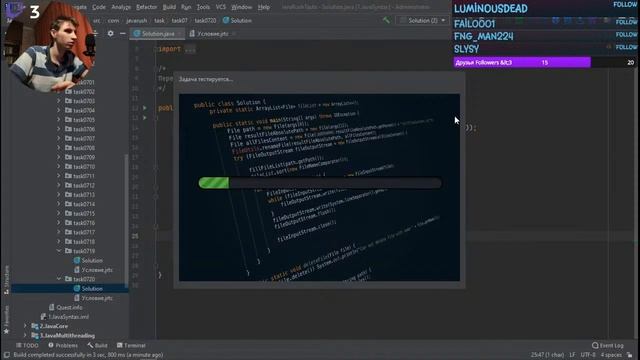Click the 25:47 caret position indicator
Image resolution: width=640 pixels, height=360 pixels.
(547, 355)
